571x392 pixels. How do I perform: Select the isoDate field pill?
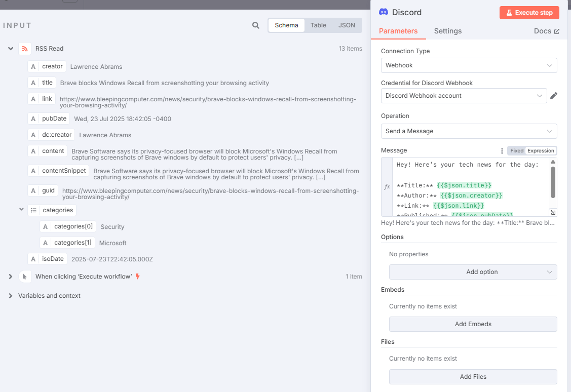47,259
